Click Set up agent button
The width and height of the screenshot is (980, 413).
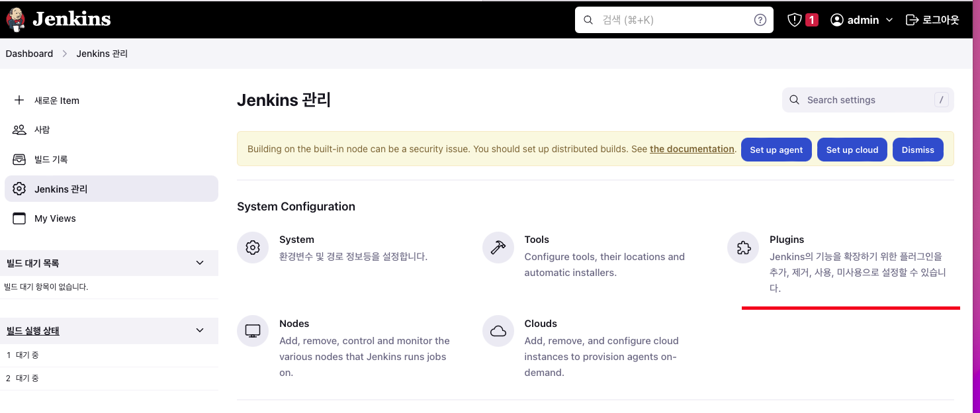776,150
